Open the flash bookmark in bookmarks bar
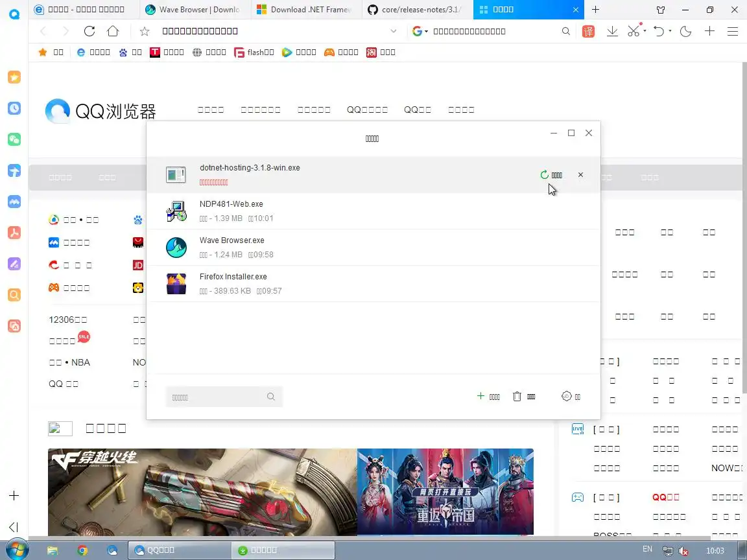747x560 pixels. point(254,52)
